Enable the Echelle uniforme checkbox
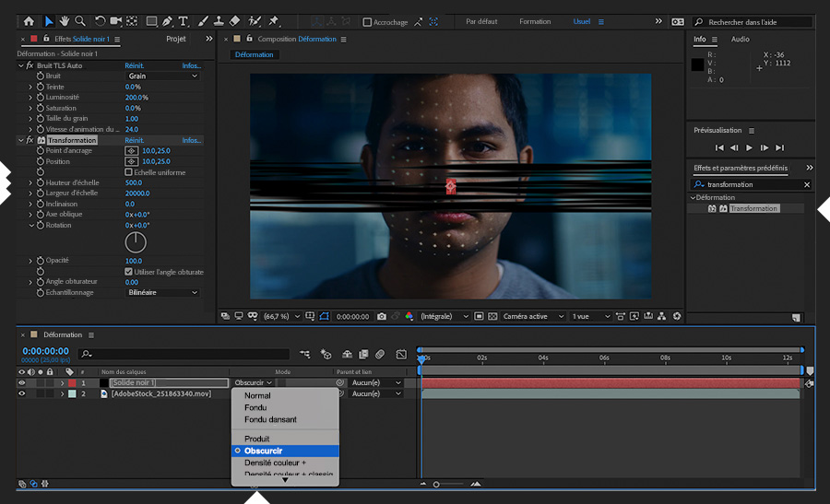This screenshot has height=504, width=830. point(128,172)
